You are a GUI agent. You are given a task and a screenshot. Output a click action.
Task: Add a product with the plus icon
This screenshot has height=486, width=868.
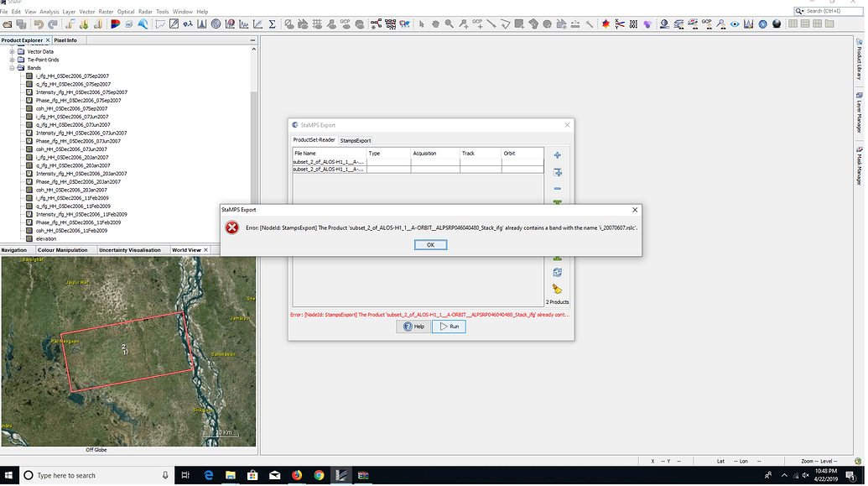[556, 155]
